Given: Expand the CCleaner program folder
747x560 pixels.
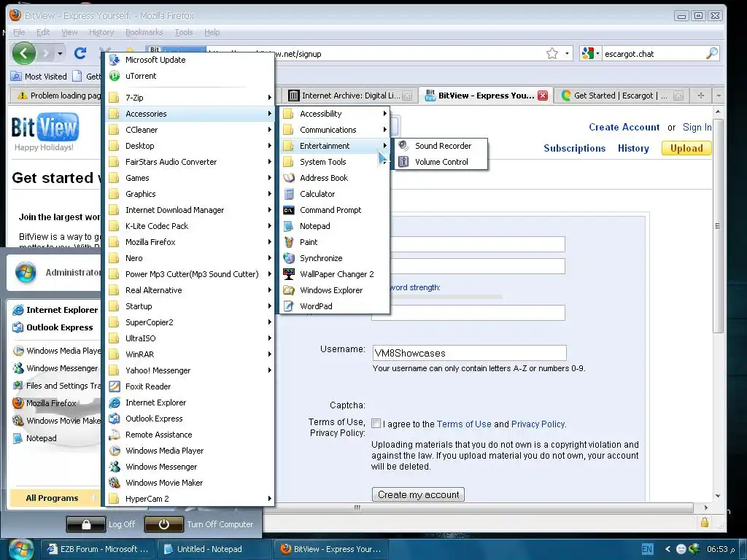Looking at the screenshot, I should click(190, 130).
